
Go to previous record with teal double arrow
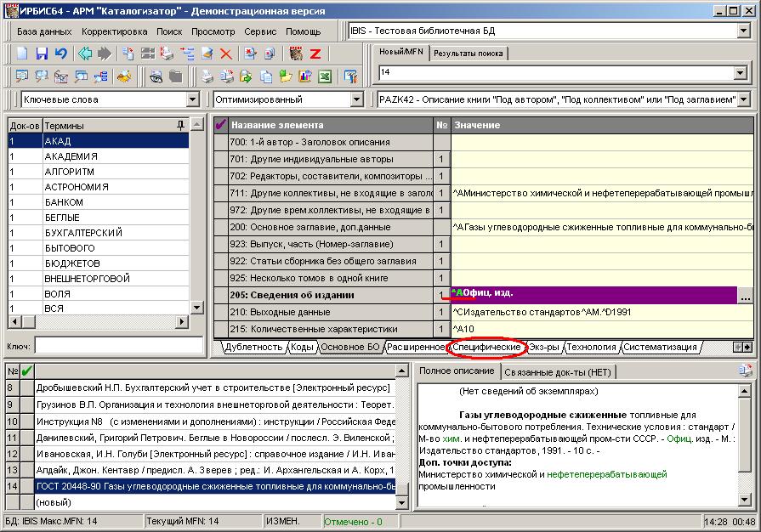pyautogui.click(x=85, y=54)
